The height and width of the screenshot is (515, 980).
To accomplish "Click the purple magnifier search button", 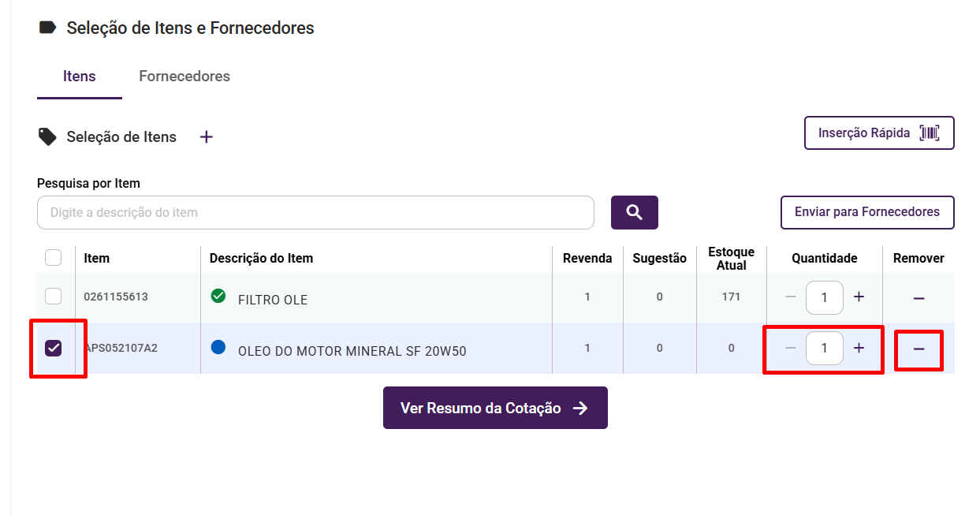I will point(634,212).
